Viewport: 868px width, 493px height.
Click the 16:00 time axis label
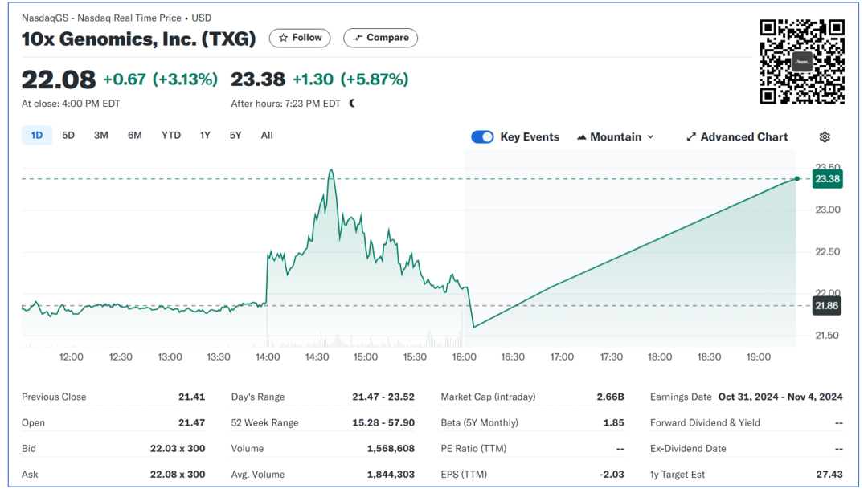click(464, 357)
